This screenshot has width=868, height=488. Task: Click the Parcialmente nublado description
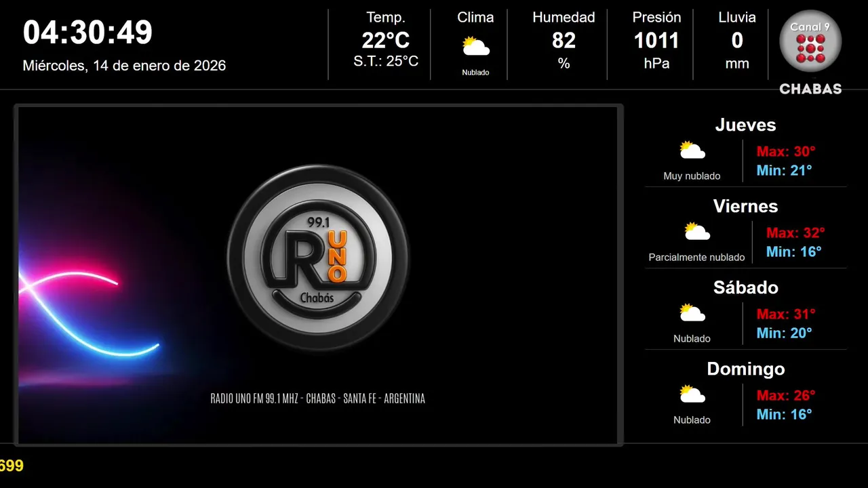696,258
